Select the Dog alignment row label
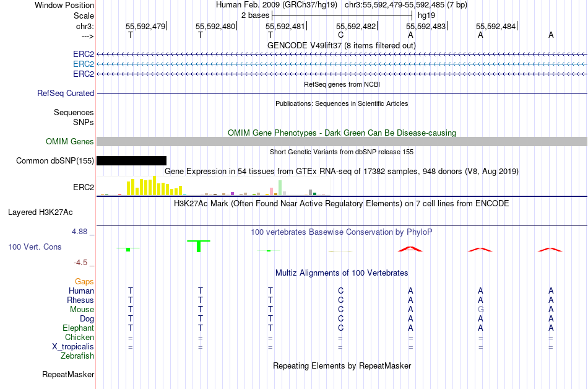This screenshot has height=389, width=588. coord(87,319)
